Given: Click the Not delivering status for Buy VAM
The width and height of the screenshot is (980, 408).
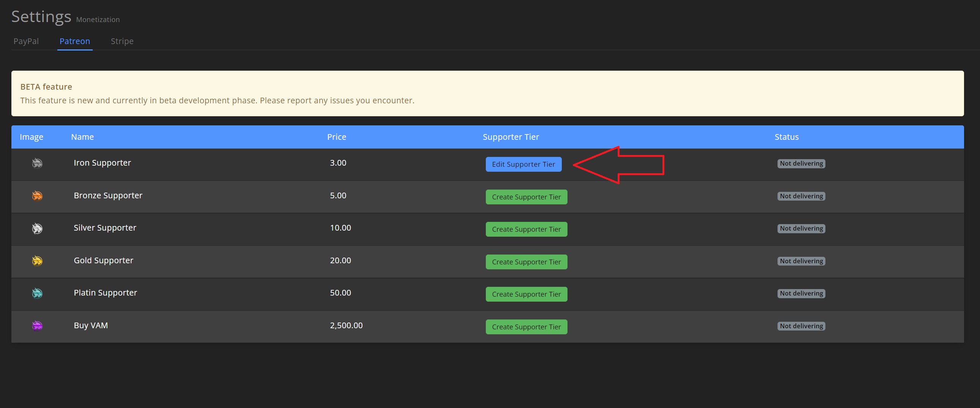Looking at the screenshot, I should click(801, 326).
